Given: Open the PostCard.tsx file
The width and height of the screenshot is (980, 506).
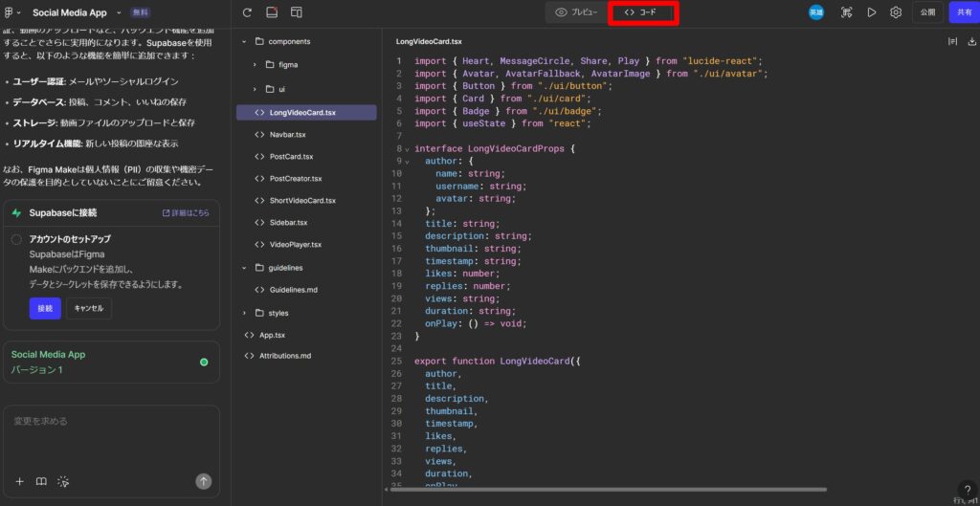Looking at the screenshot, I should tap(291, 156).
